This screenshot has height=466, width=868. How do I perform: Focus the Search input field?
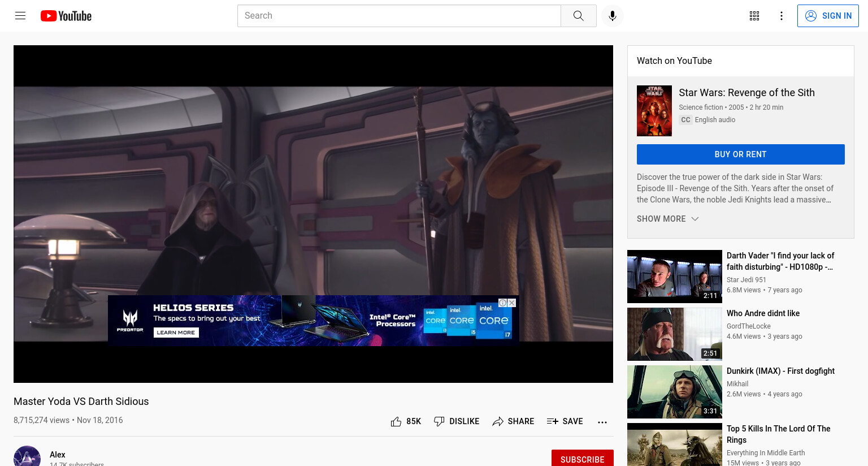coord(399,16)
